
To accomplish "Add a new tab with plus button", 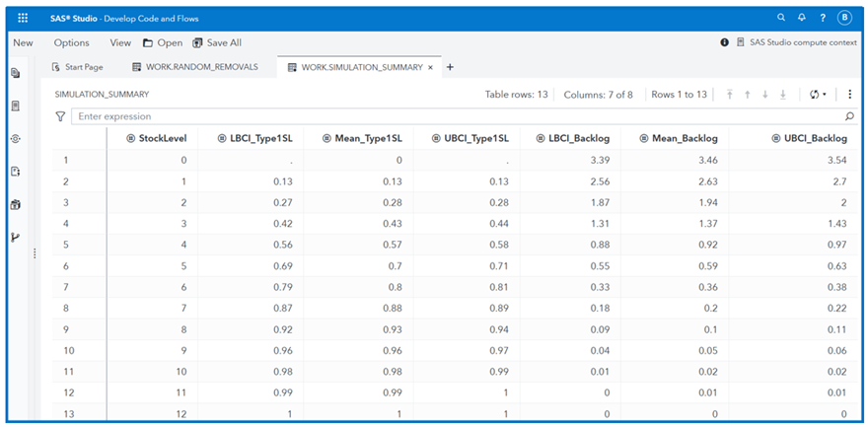I will click(450, 67).
